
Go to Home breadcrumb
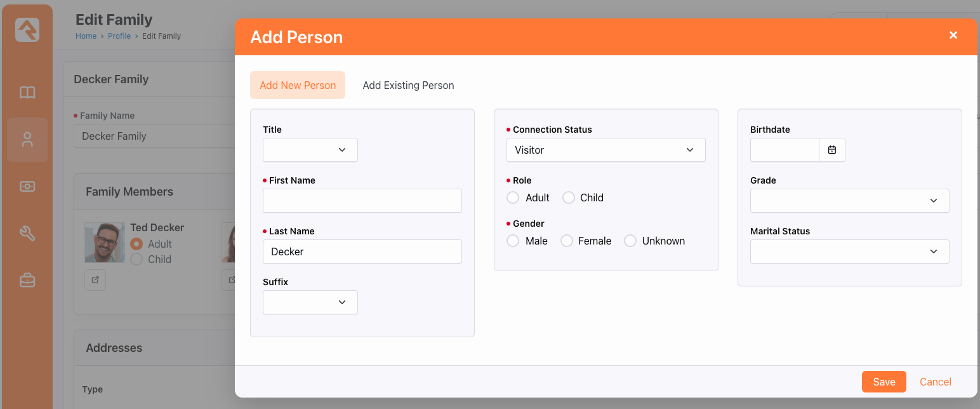point(86,36)
